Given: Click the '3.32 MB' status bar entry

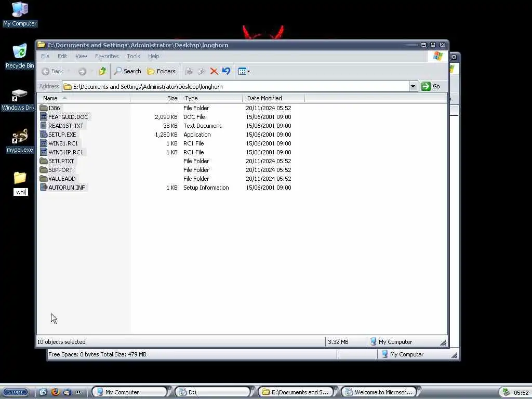Looking at the screenshot, I should click(338, 342).
